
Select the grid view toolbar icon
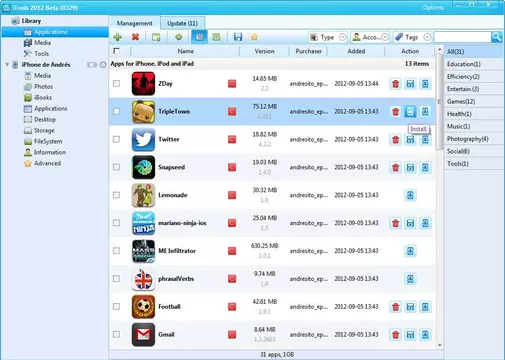click(216, 37)
